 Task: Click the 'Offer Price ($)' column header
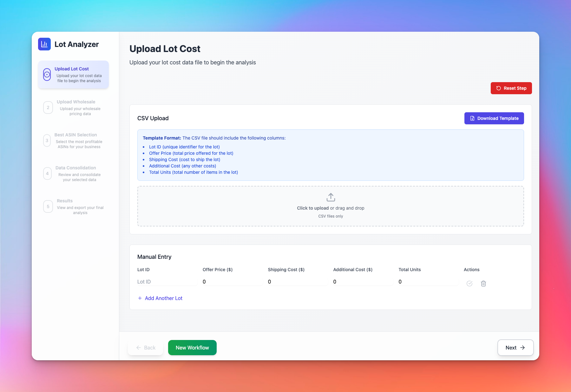click(x=218, y=270)
